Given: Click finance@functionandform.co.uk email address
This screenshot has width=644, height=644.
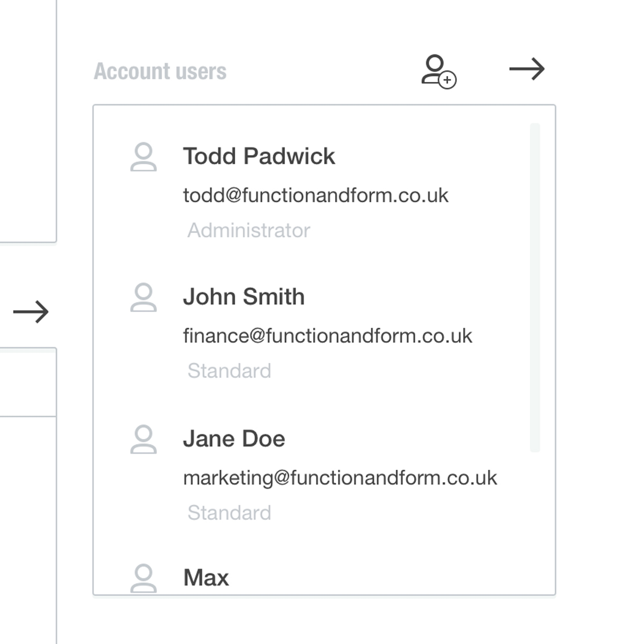Looking at the screenshot, I should [328, 336].
